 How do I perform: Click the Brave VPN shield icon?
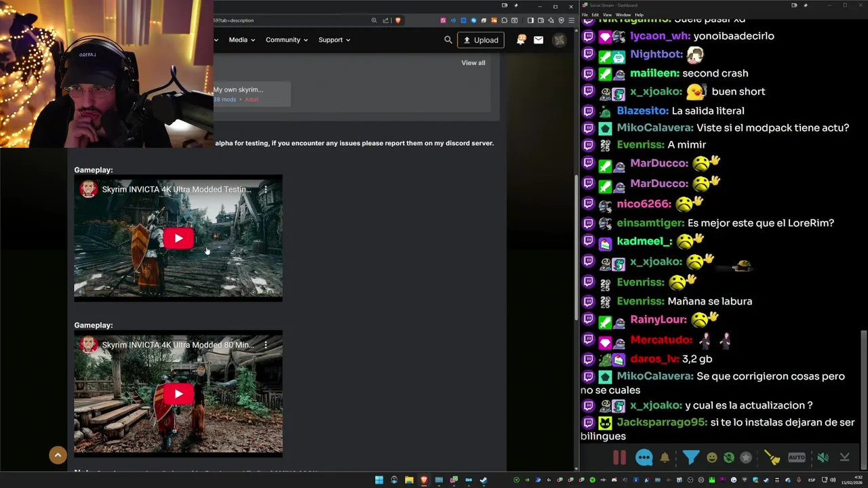561,20
